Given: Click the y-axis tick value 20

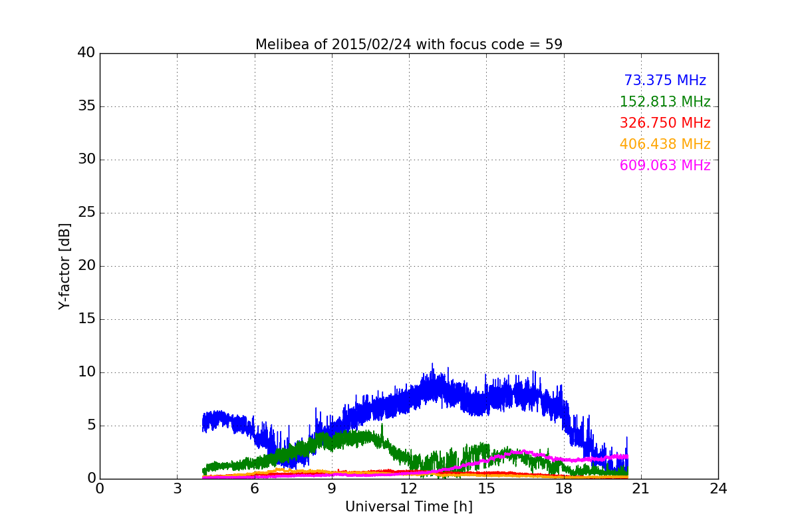Looking at the screenshot, I should (x=86, y=266).
